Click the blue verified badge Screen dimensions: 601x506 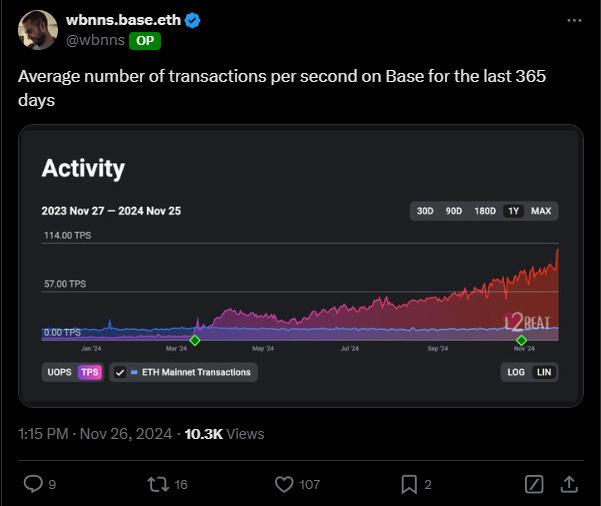[192, 20]
